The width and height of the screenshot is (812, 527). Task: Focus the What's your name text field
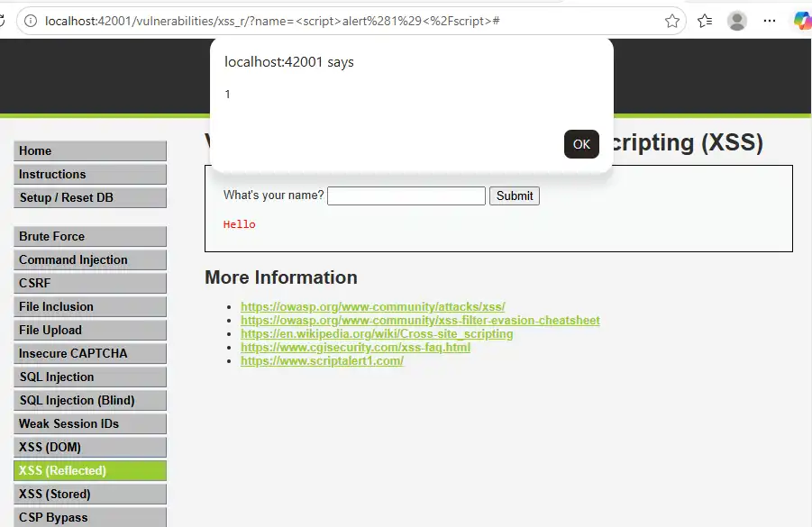tap(406, 195)
